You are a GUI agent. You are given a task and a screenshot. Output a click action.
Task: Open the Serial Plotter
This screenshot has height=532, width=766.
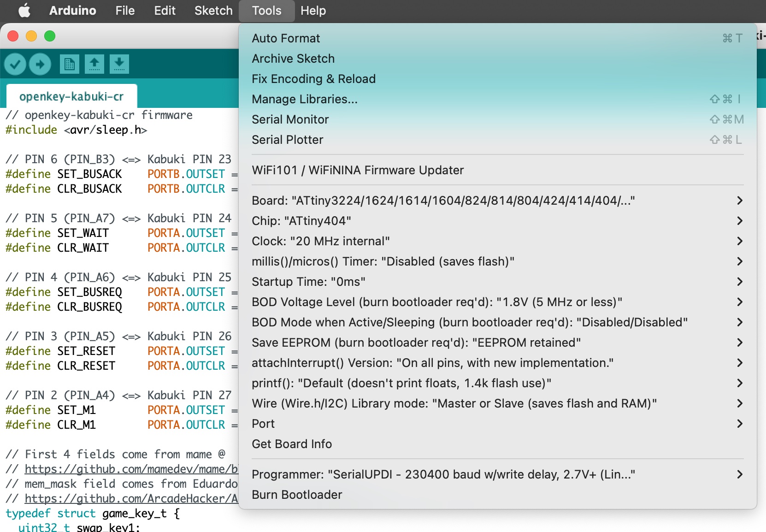(x=498, y=140)
